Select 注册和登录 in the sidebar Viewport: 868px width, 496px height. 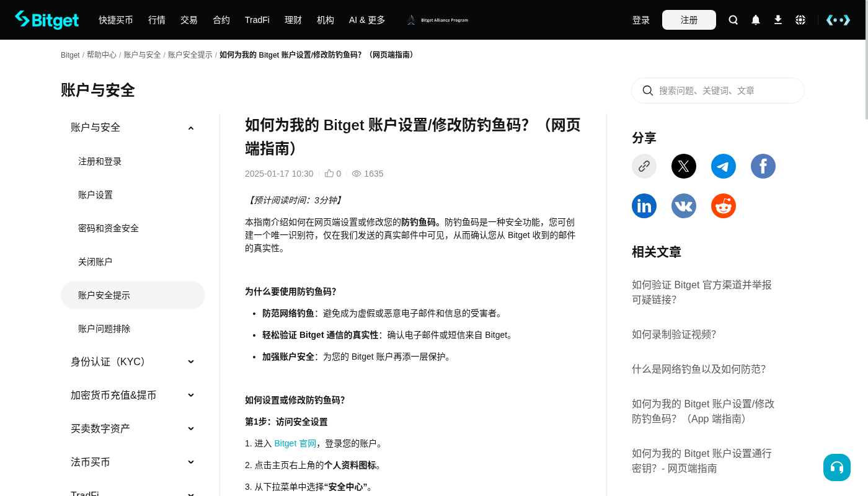(100, 161)
